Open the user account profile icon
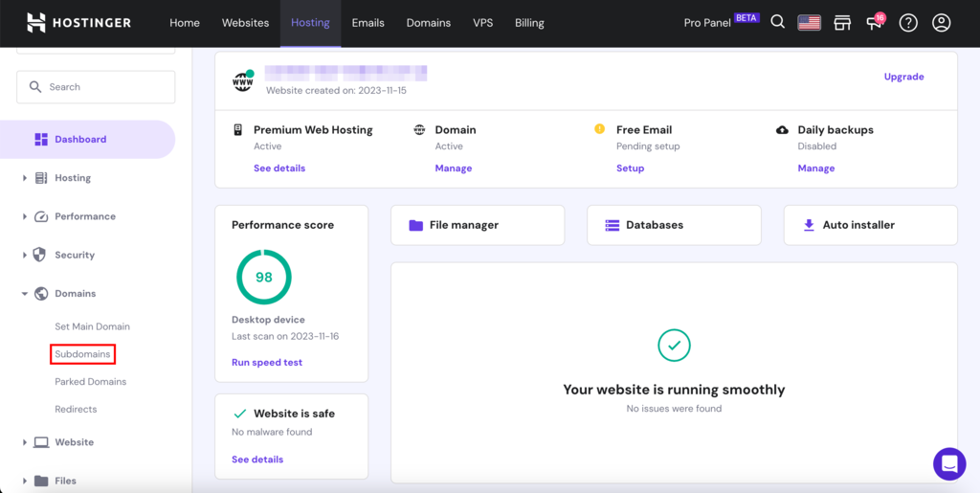This screenshot has height=493, width=980. [x=942, y=23]
